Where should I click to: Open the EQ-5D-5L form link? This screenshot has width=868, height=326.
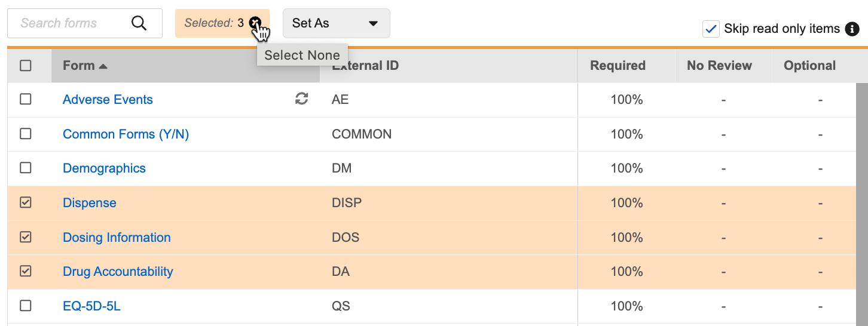(x=91, y=306)
